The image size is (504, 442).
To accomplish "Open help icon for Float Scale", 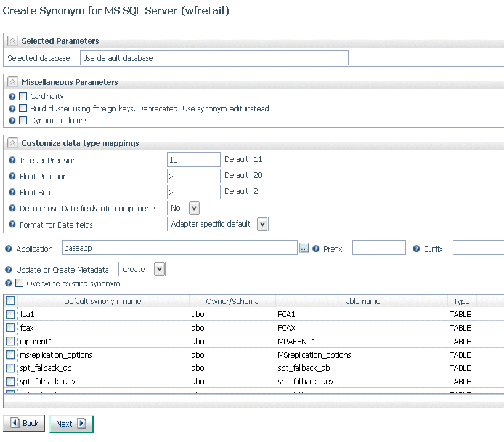I will pyautogui.click(x=12, y=192).
